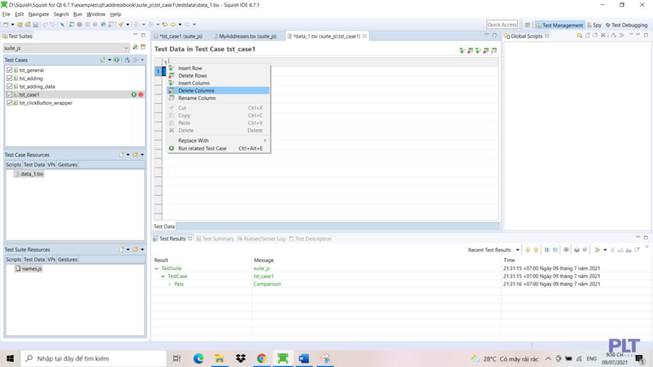Open Test Case Resources view menu arrow
The height and width of the screenshot is (367, 653).
click(x=142, y=155)
